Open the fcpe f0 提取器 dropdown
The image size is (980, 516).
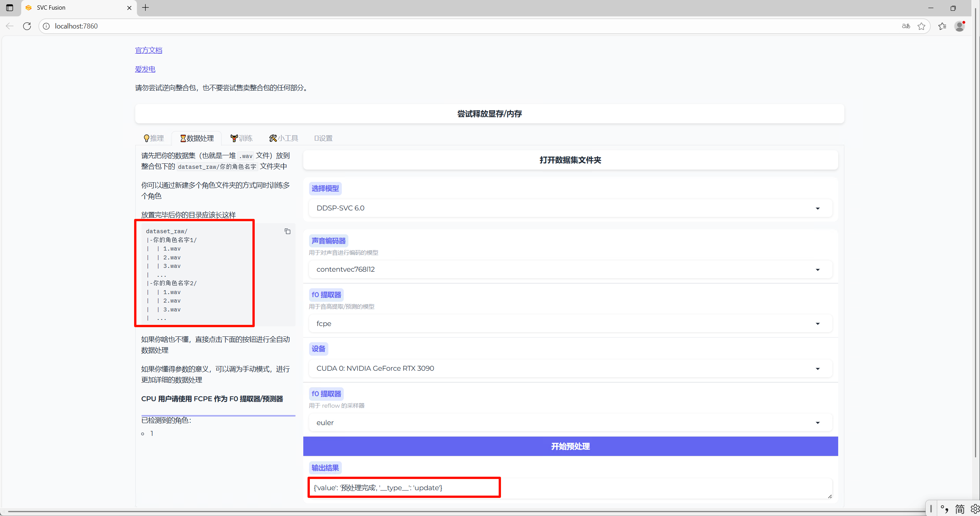click(x=570, y=324)
